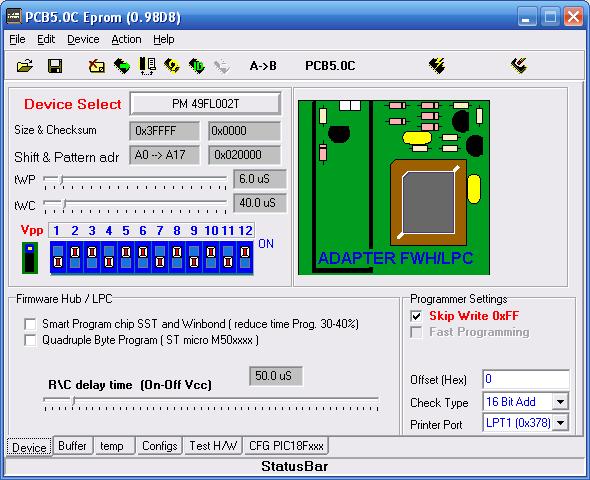Expand the Check Type dropdown
The width and height of the screenshot is (590, 480).
tap(560, 402)
